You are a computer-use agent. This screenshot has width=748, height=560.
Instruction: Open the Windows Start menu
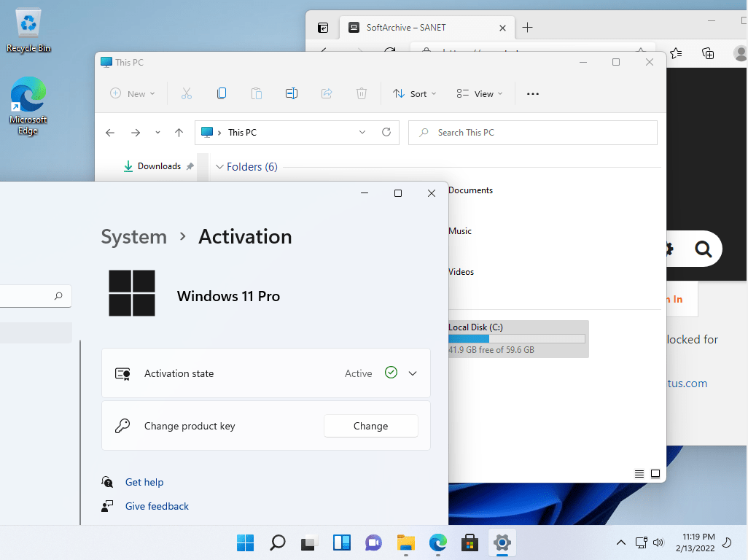(245, 542)
